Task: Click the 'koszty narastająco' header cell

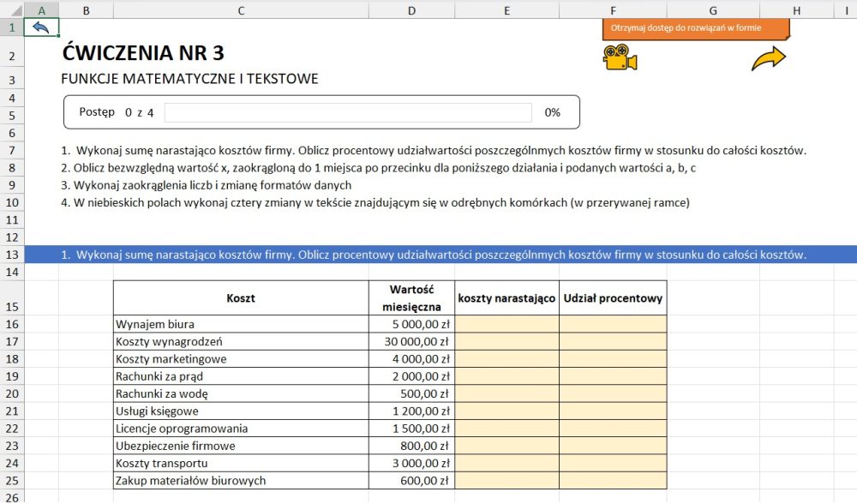Action: tap(506, 298)
